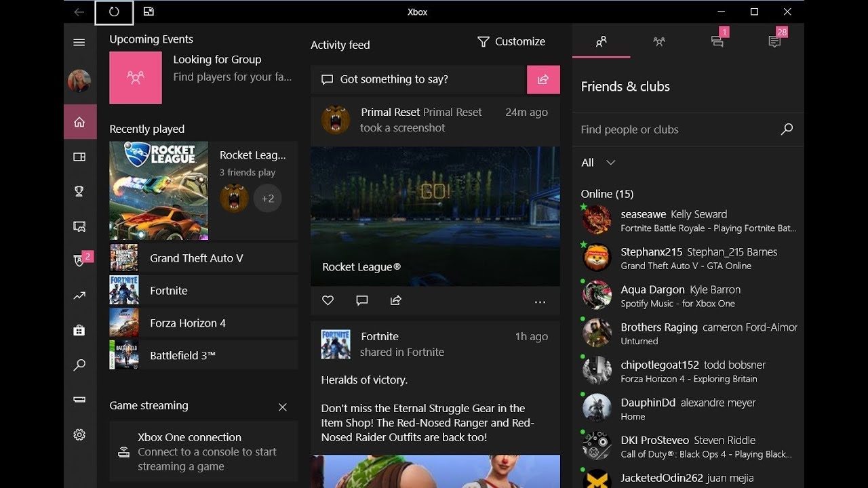Screen dimensions: 868x488
Task: Open Trending arrow icon in sidebar
Action: pyautogui.click(x=79, y=296)
